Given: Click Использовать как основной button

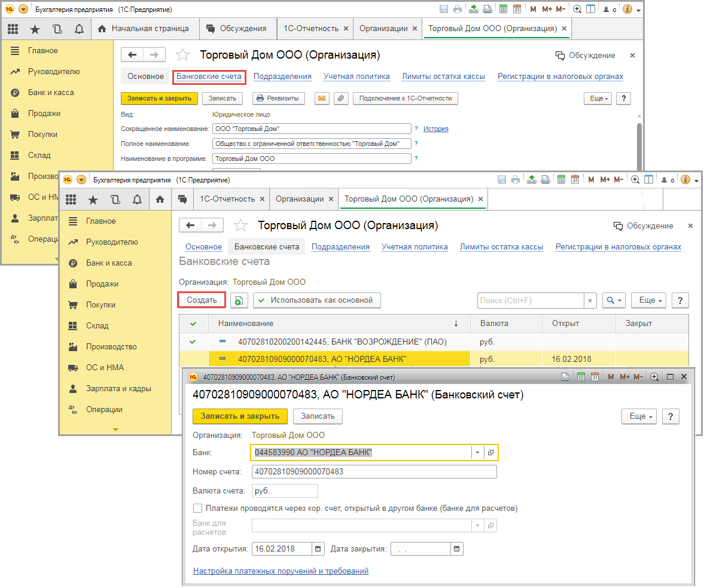Looking at the screenshot, I should (316, 300).
